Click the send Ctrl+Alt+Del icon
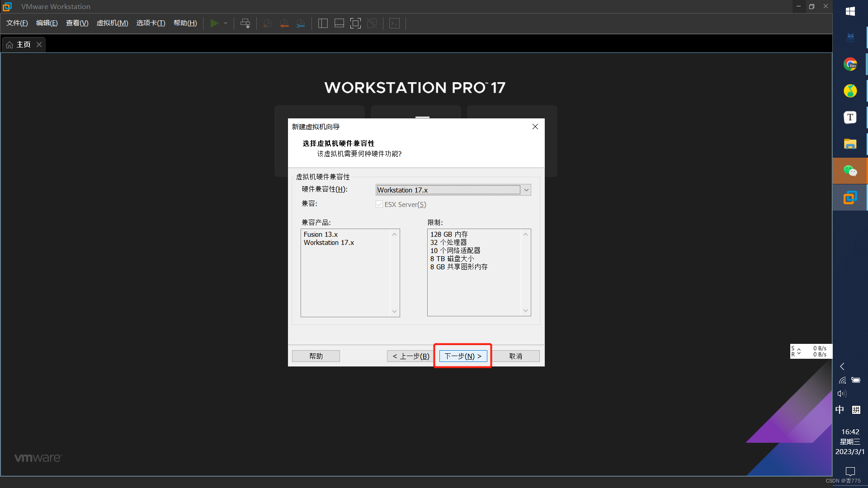The image size is (868, 488). coord(245,23)
